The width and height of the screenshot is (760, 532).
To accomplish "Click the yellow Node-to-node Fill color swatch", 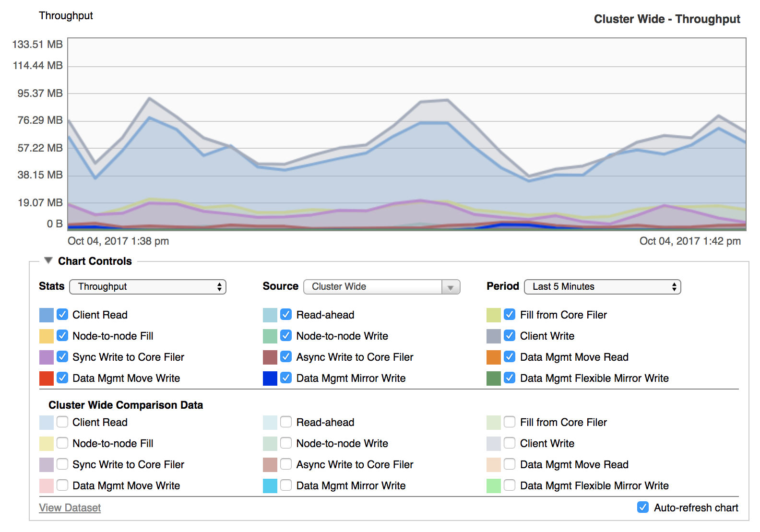I will point(47,336).
